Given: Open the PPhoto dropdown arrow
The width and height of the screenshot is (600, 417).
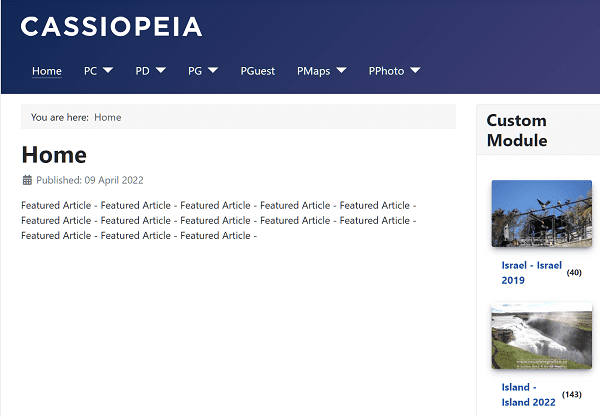Looking at the screenshot, I should 415,71.
